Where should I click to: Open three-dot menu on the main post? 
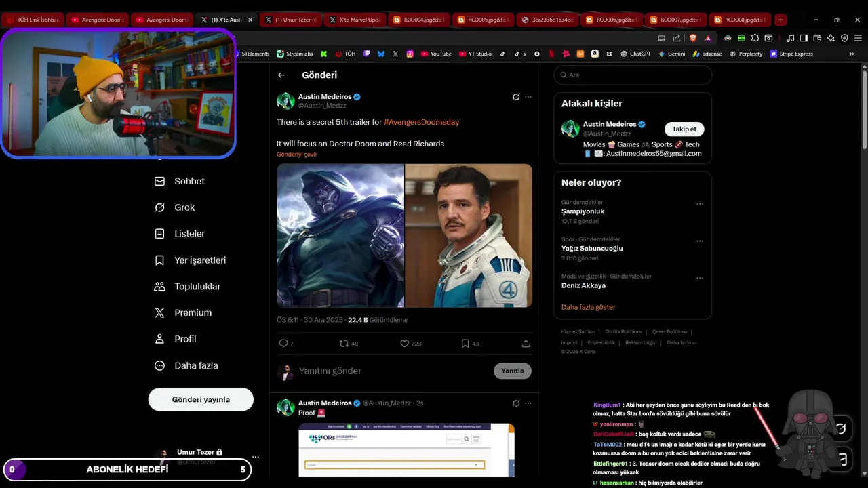(x=528, y=97)
